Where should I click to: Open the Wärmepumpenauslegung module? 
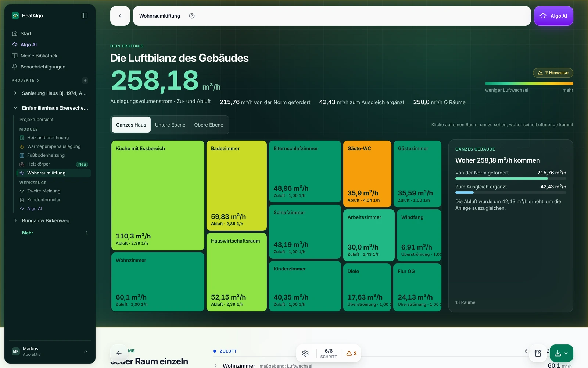(54, 146)
